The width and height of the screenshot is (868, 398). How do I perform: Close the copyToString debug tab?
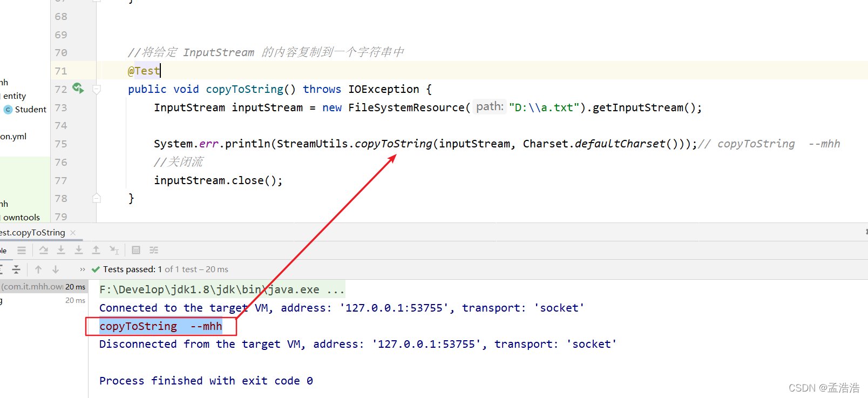coord(73,233)
